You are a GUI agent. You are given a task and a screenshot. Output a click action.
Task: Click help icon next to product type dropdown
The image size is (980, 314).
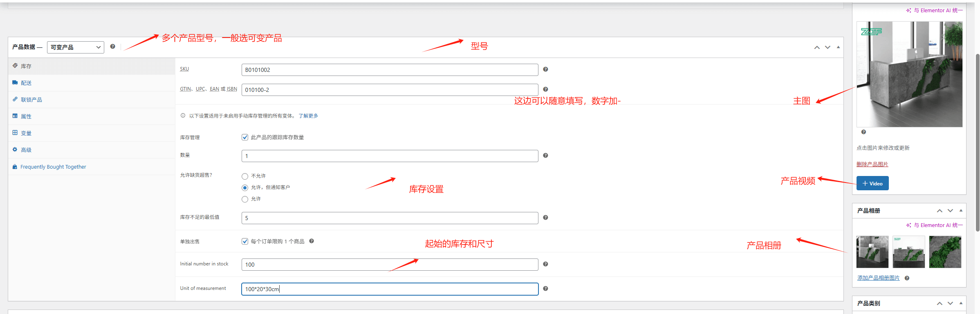pyautogui.click(x=113, y=47)
